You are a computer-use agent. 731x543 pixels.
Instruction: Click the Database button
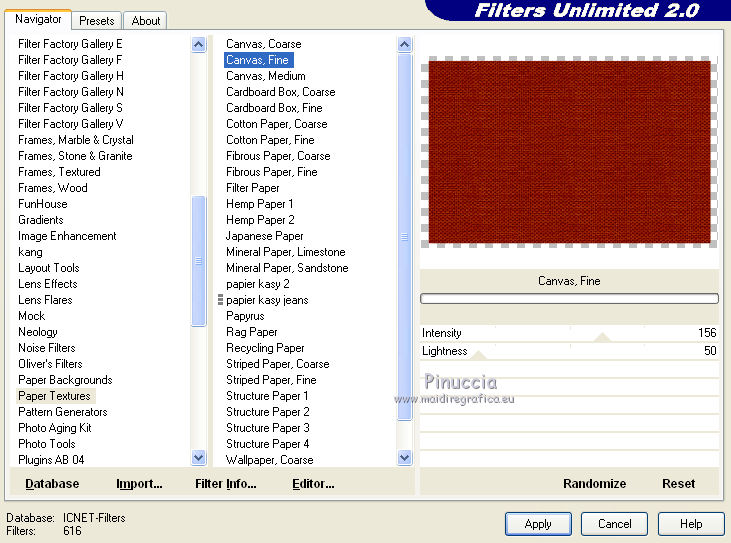coord(52,484)
